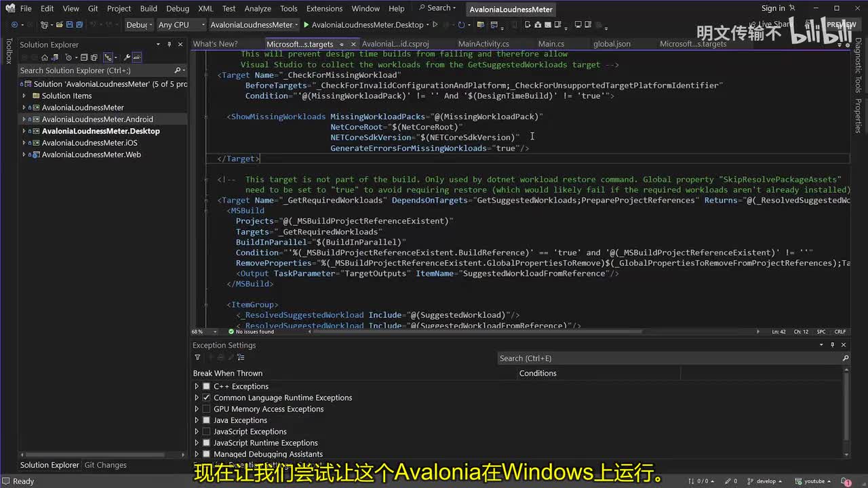Toggle Java Exceptions checkbox
This screenshot has height=488, width=868.
pos(207,420)
